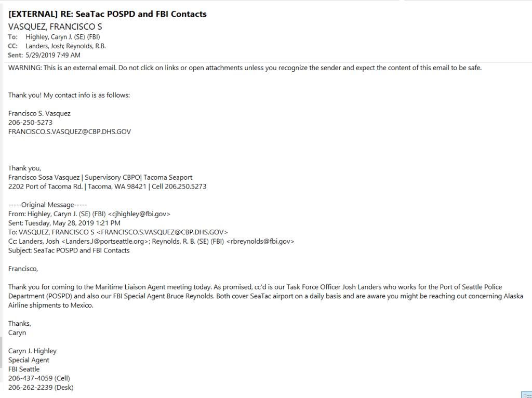Image resolution: width=532 pixels, height=398 pixels.
Task: Click the external email WARNING banner text
Action: pos(245,68)
